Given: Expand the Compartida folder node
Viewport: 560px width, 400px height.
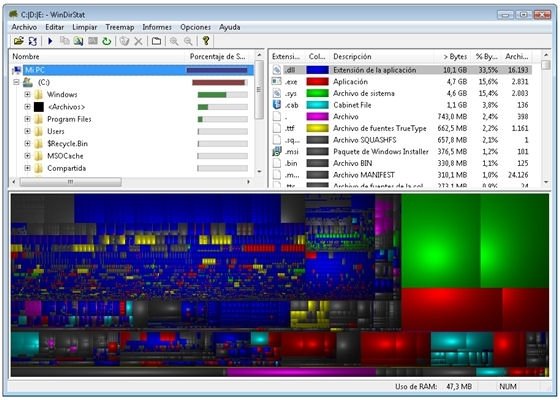Looking at the screenshot, I should coord(28,168).
